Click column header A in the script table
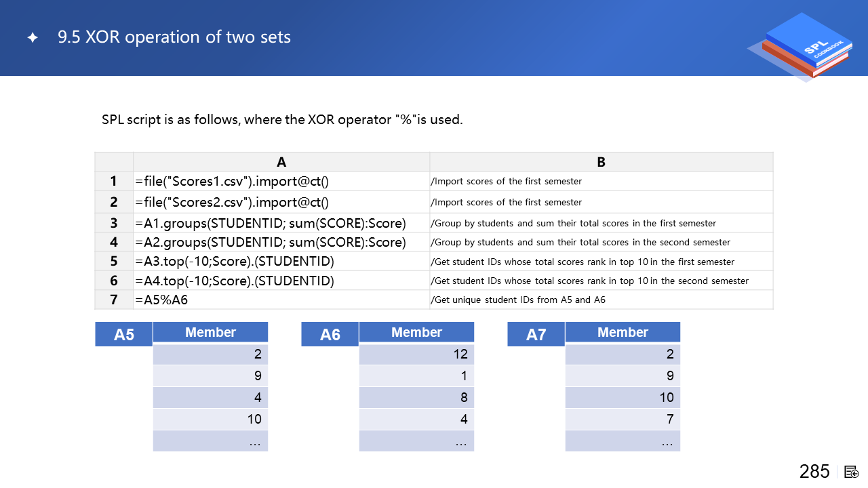 coord(281,162)
